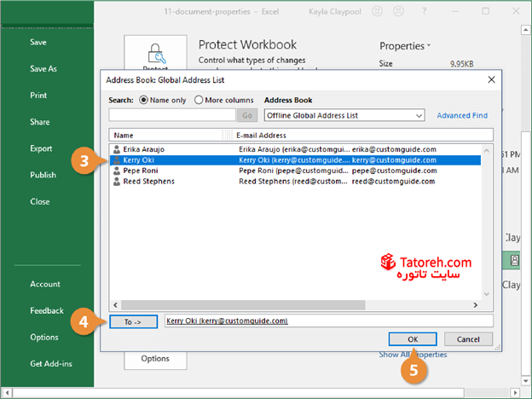This screenshot has width=532, height=399.
Task: Confirm with the OK button
Action: (x=413, y=339)
